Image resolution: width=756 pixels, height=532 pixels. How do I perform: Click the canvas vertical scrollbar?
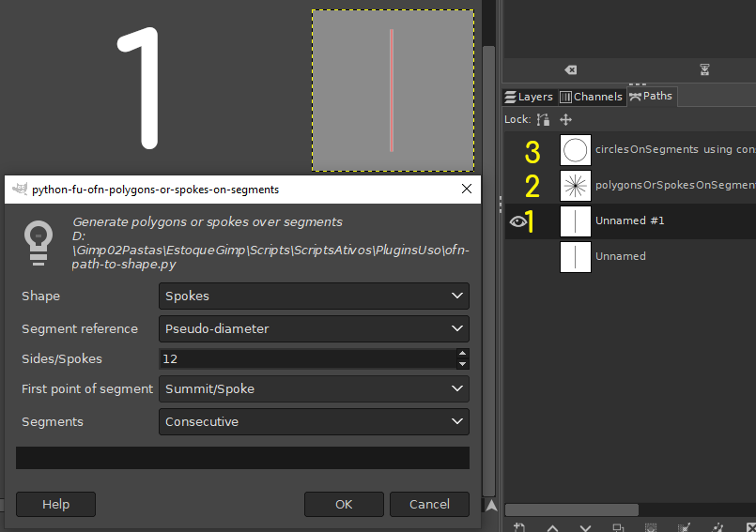[488, 271]
